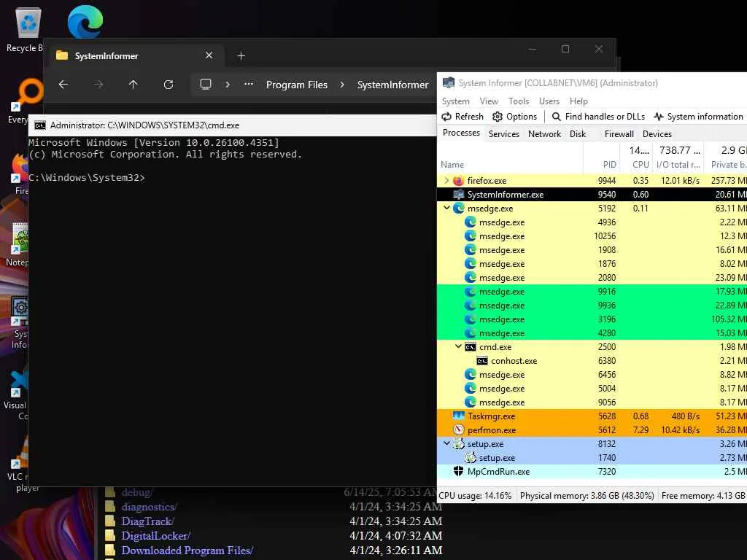This screenshot has width=747, height=560.
Task: Select the msedge.exe row with PID 6456
Action: 592,374
